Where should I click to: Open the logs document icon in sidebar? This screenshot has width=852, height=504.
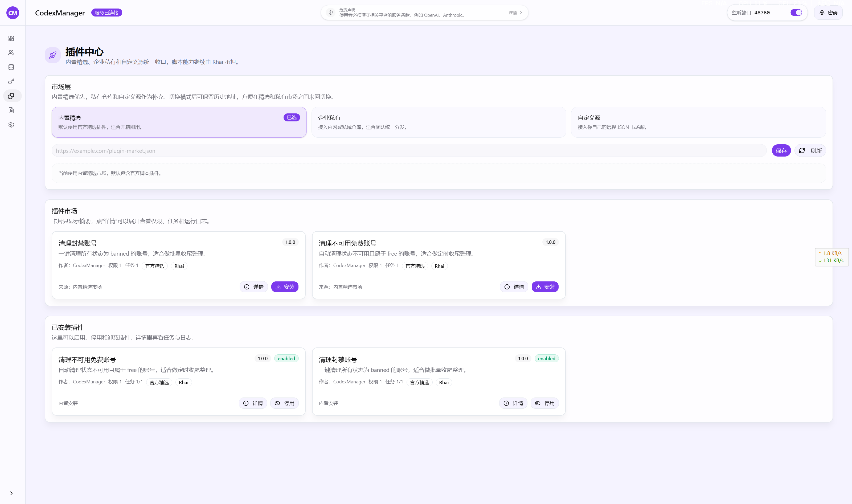(x=11, y=110)
